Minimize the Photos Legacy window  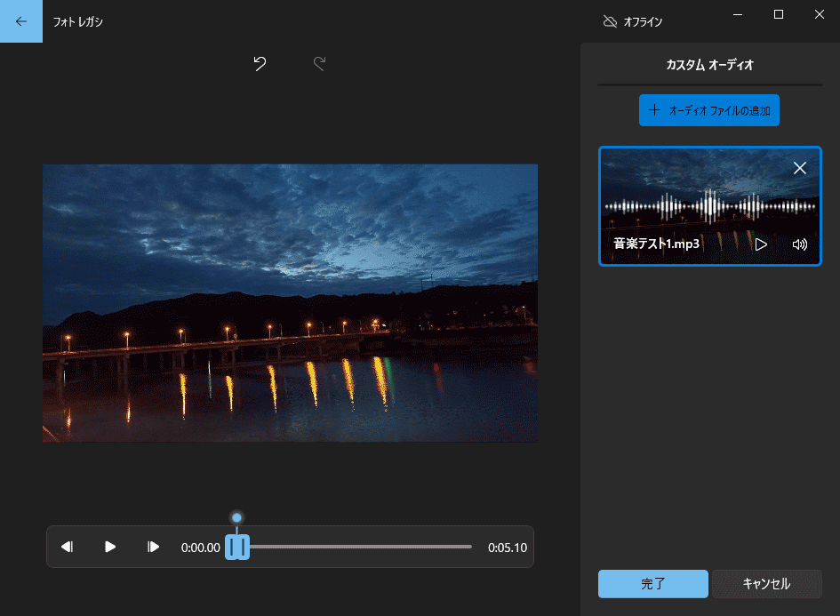pos(737,14)
